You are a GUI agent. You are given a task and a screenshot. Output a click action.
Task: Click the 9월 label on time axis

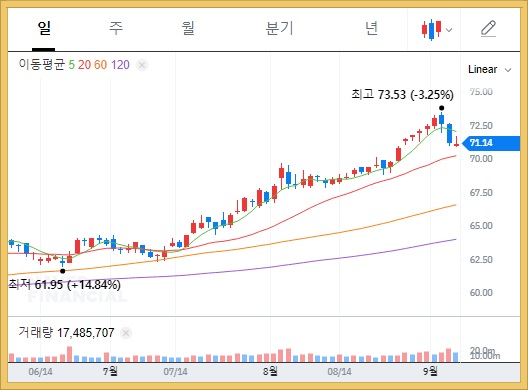430,371
